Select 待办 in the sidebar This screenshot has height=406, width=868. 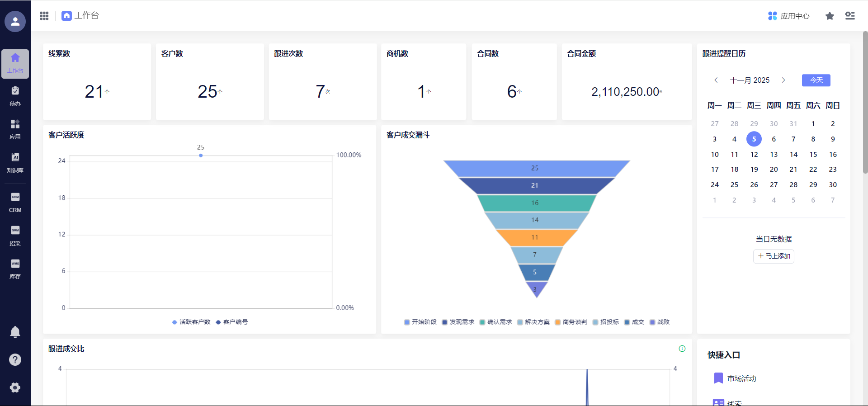point(15,96)
